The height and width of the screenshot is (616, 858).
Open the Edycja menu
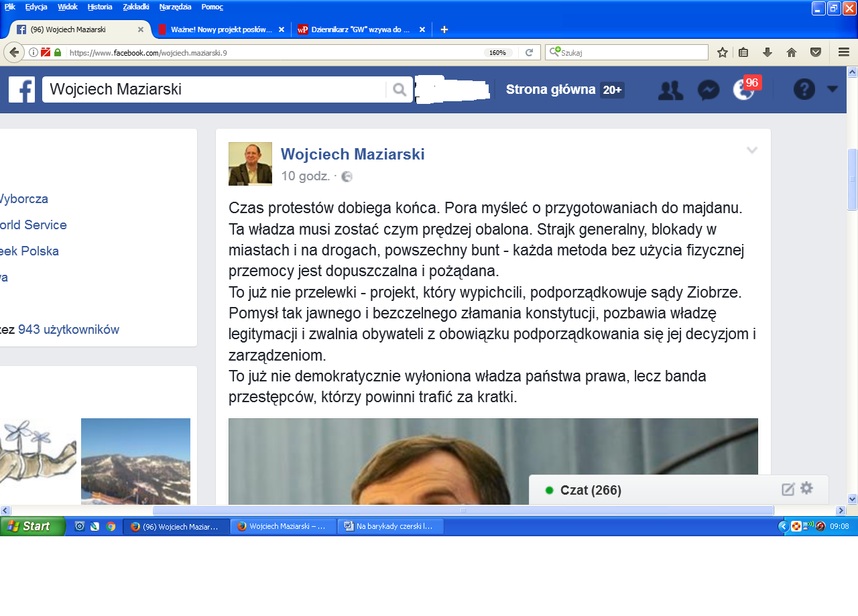click(36, 7)
